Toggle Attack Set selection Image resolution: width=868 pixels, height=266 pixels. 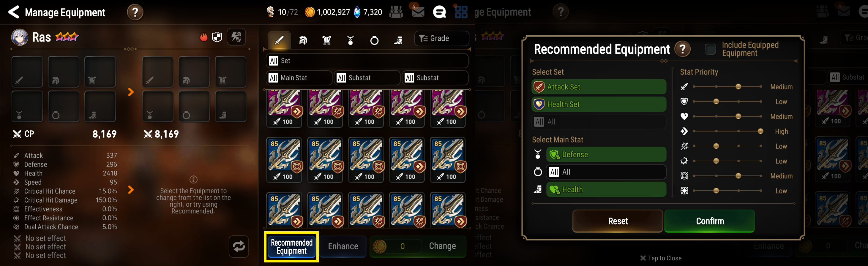point(599,87)
